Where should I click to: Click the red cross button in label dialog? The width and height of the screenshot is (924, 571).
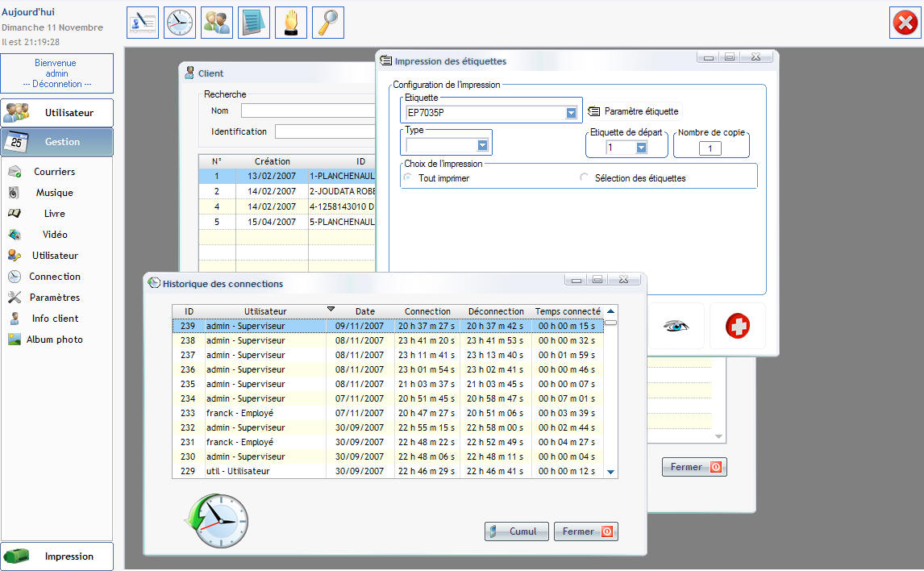[x=737, y=326]
